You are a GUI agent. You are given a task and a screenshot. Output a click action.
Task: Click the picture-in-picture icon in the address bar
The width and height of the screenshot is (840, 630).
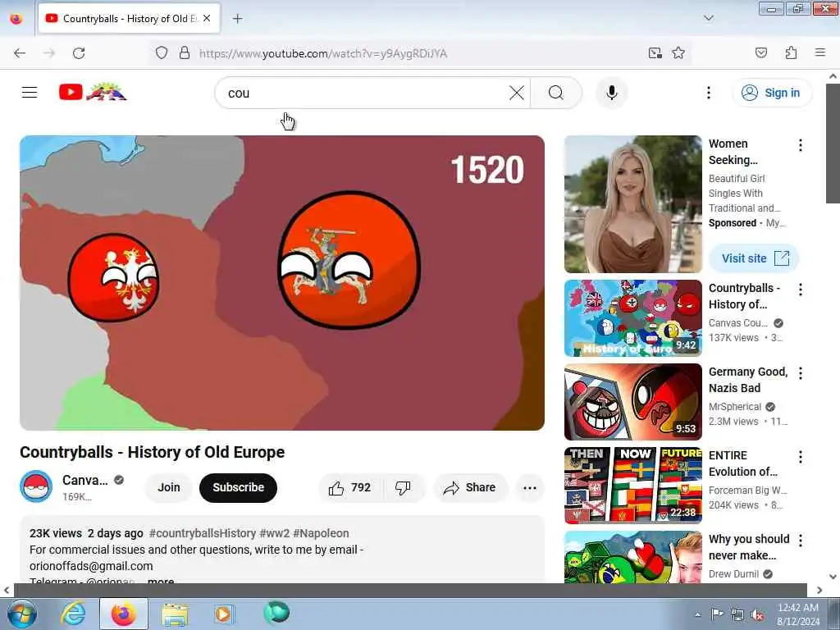click(655, 52)
